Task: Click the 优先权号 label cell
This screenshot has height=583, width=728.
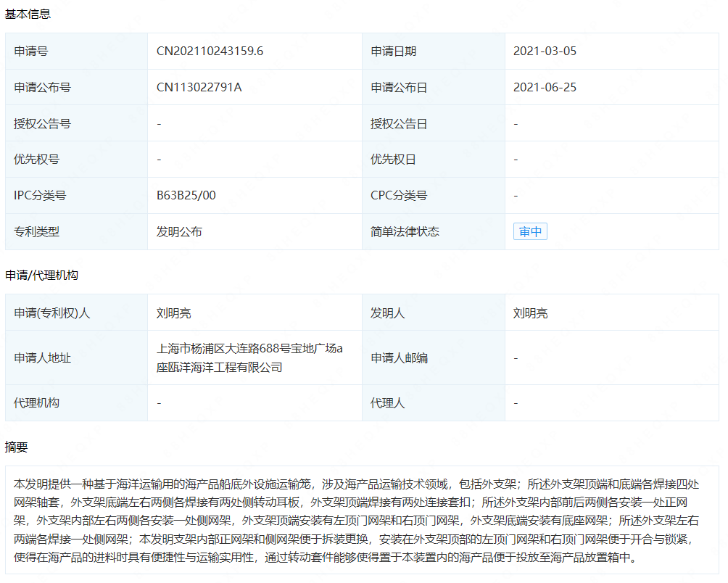Action: click(x=77, y=160)
